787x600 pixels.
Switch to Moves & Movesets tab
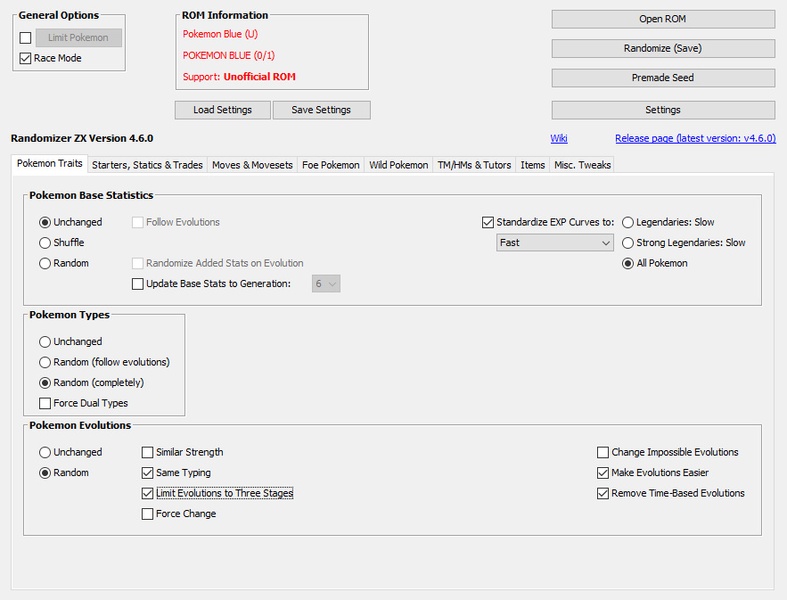pyautogui.click(x=252, y=165)
